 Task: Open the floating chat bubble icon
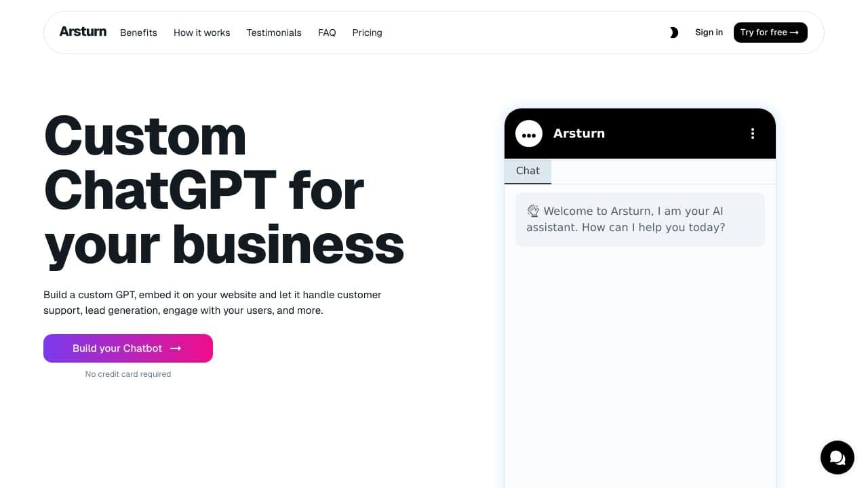(837, 457)
